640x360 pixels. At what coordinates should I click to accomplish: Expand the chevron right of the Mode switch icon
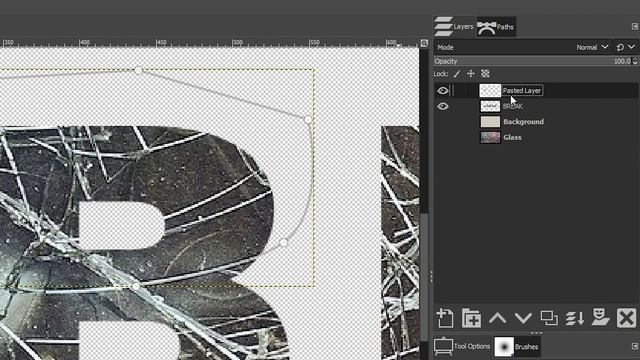pyautogui.click(x=631, y=47)
